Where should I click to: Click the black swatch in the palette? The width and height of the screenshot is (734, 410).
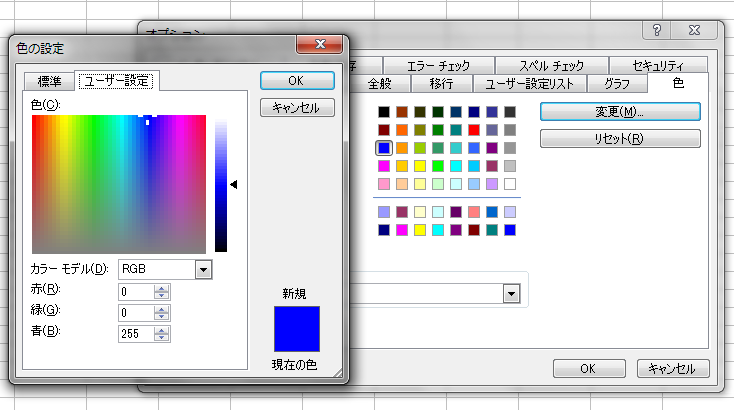click(x=384, y=112)
